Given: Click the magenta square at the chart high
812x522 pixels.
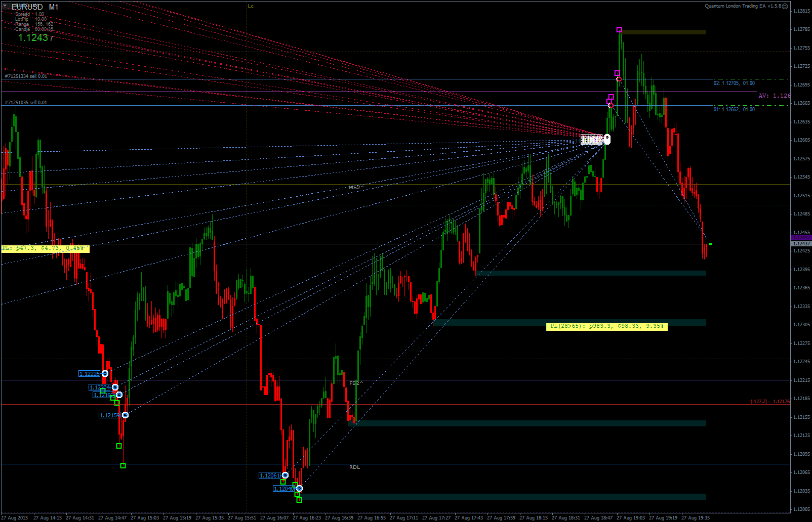Looking at the screenshot, I should pos(619,30).
